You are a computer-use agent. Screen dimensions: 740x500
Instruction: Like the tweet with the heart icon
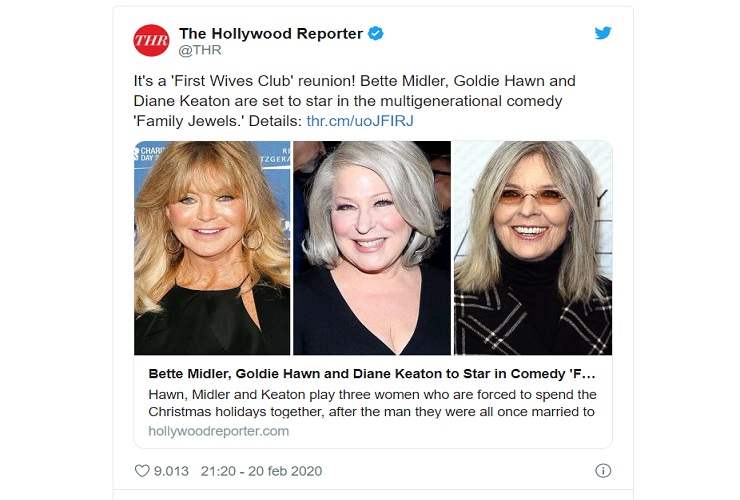[x=142, y=471]
